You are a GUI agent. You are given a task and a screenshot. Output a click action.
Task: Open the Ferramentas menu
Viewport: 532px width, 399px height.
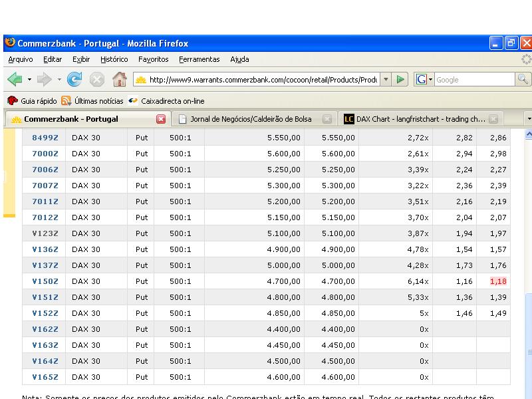coord(199,59)
